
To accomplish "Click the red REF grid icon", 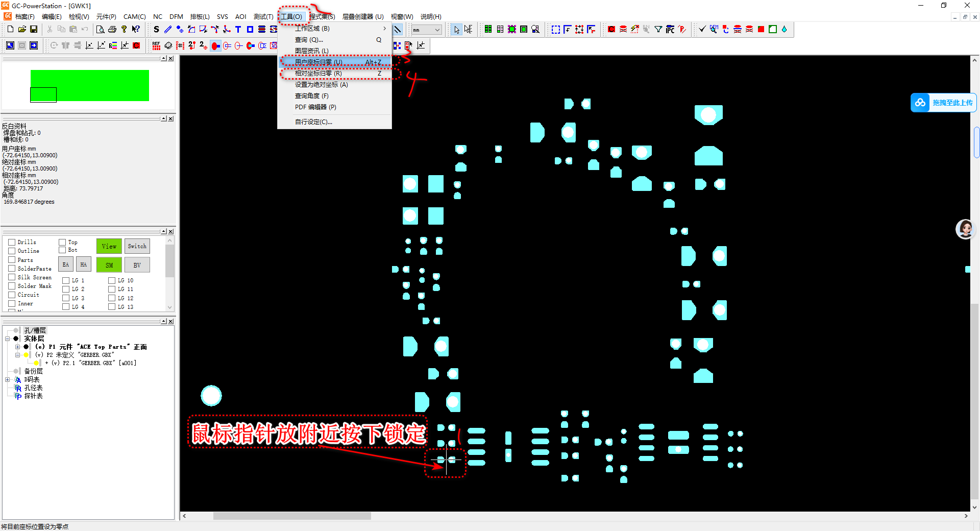I will click(x=156, y=45).
